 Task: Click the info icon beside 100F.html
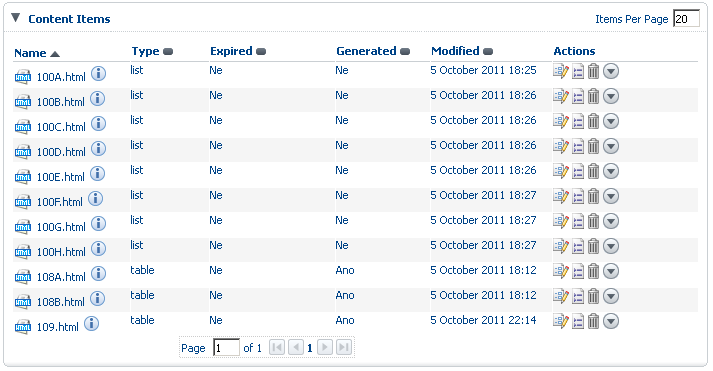point(95,199)
